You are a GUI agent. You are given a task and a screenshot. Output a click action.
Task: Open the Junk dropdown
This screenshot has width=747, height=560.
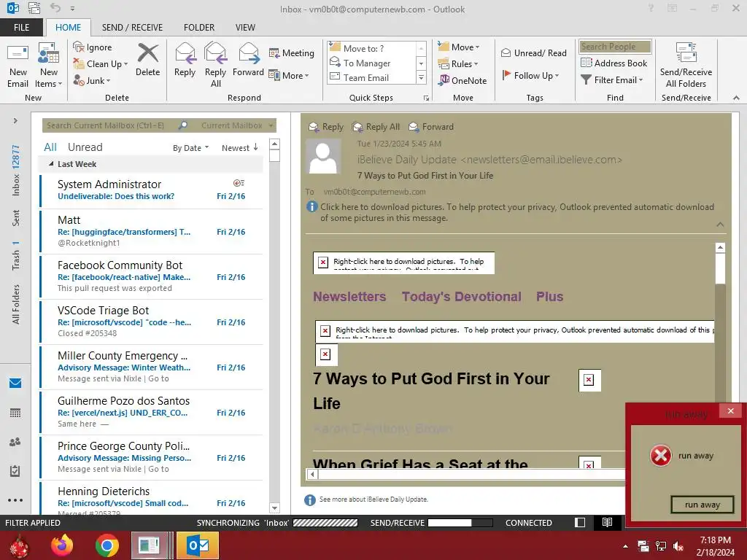pyautogui.click(x=91, y=80)
